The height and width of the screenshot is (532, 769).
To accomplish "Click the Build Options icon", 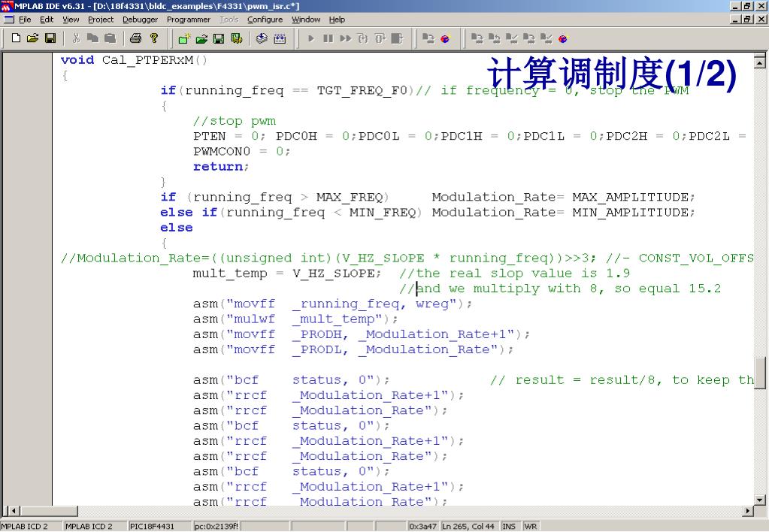I will 236,39.
